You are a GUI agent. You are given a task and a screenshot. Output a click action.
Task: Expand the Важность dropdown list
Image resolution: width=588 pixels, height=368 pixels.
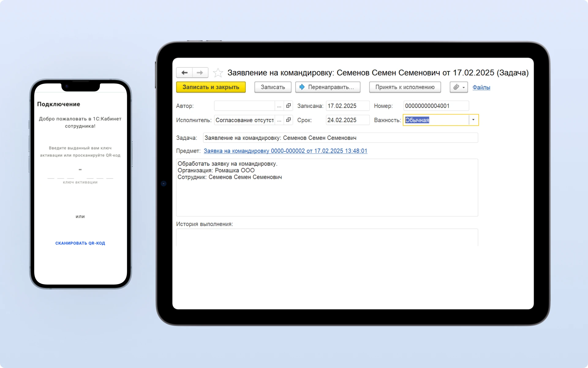[x=473, y=120]
